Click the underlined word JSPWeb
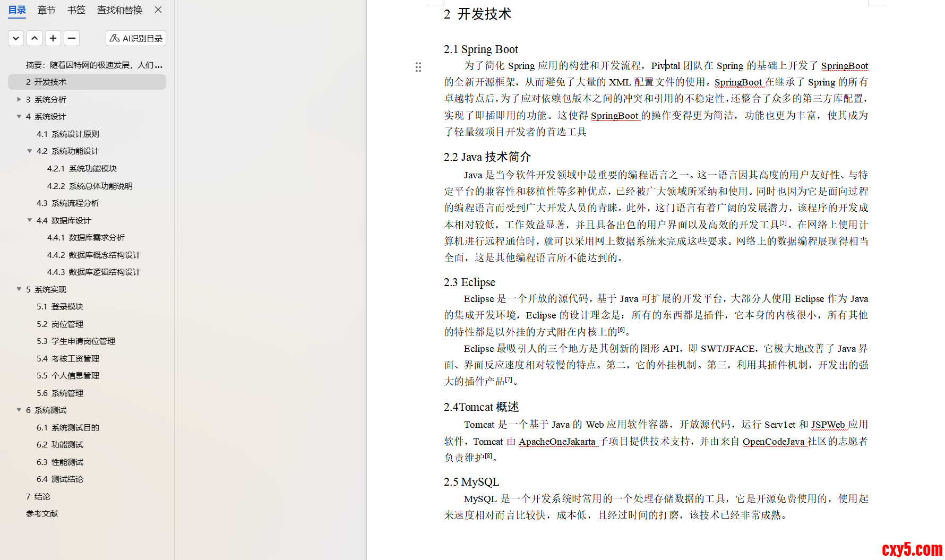 pyautogui.click(x=828, y=424)
